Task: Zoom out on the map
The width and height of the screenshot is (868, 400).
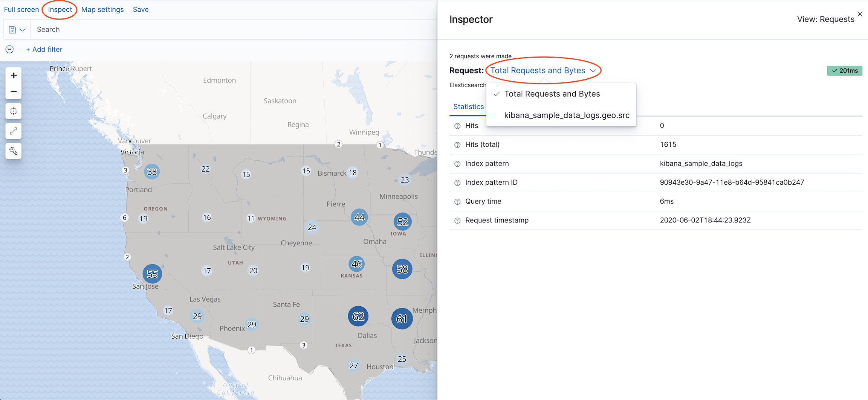Action: [x=14, y=91]
